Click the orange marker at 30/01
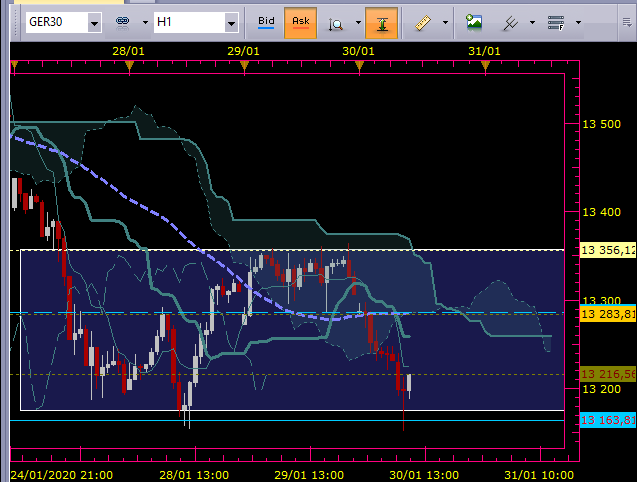The width and height of the screenshot is (637, 482). [x=359, y=65]
